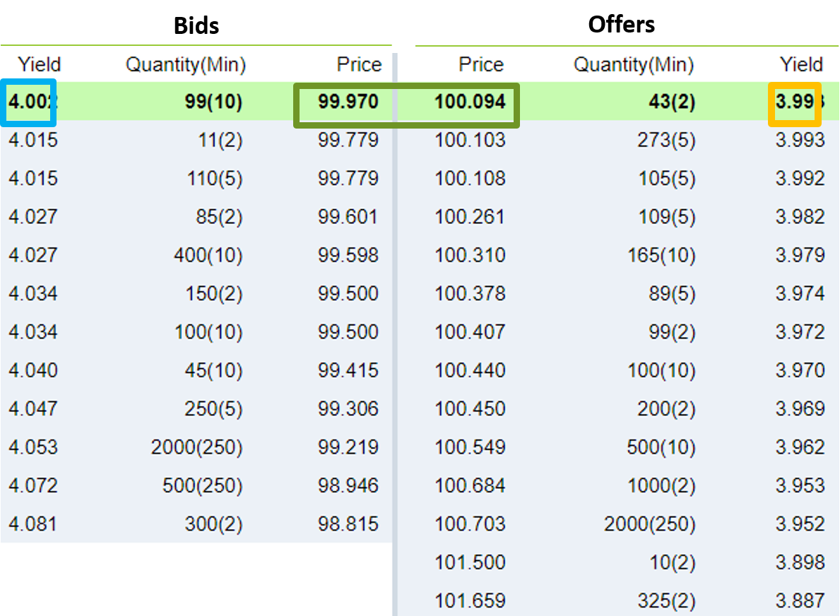Select bid quantity 2000(250) row

coord(196,447)
